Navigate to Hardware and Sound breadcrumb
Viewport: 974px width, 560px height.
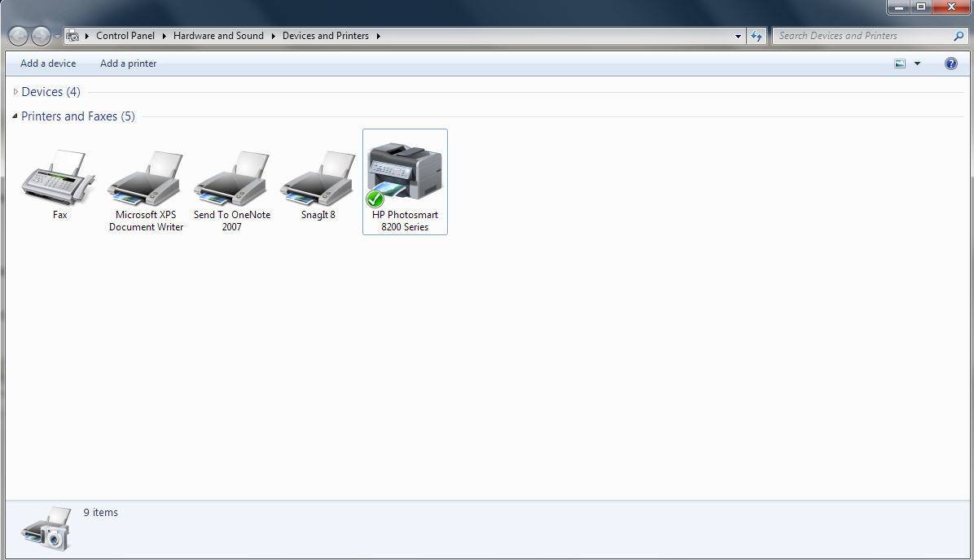click(218, 35)
